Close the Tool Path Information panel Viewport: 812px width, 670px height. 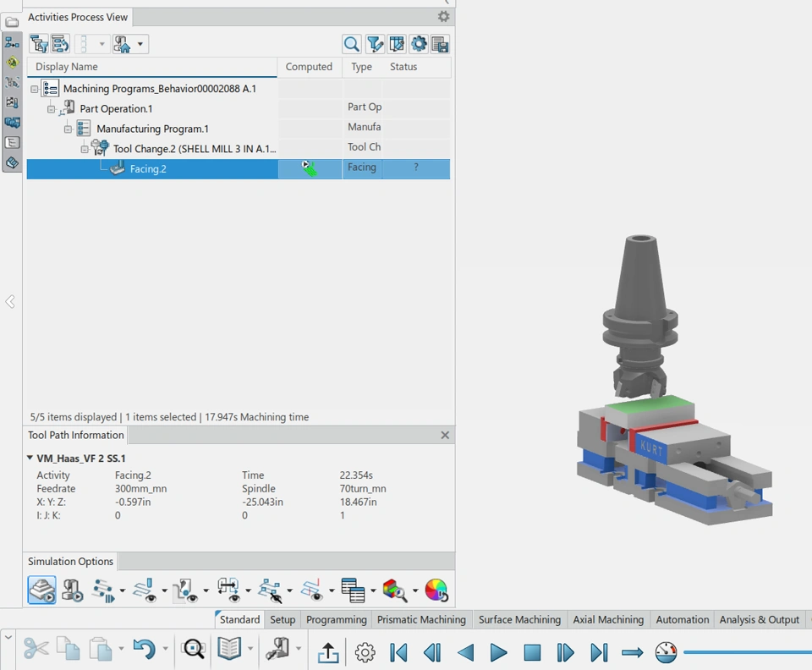coord(445,436)
